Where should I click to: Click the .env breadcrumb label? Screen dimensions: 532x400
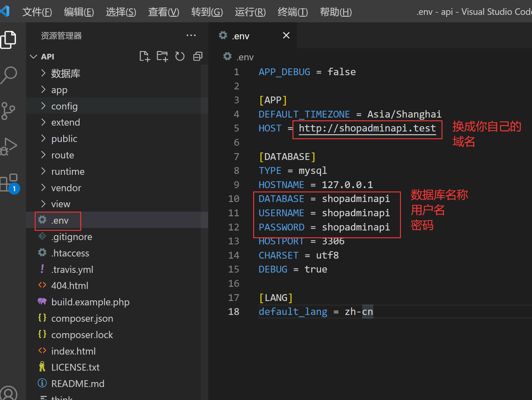[245, 57]
